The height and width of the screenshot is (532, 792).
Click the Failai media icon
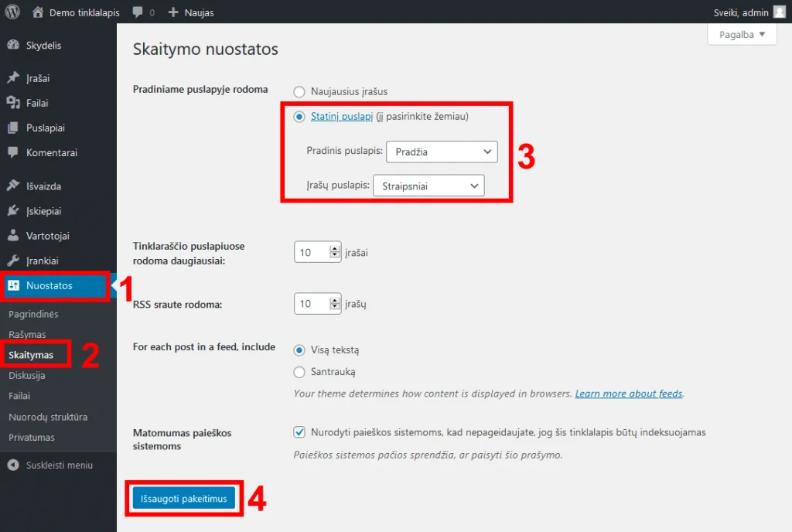click(x=13, y=103)
